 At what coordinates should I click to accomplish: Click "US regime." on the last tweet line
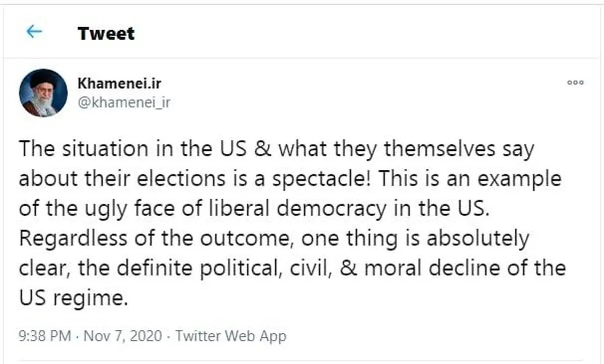coord(70,299)
